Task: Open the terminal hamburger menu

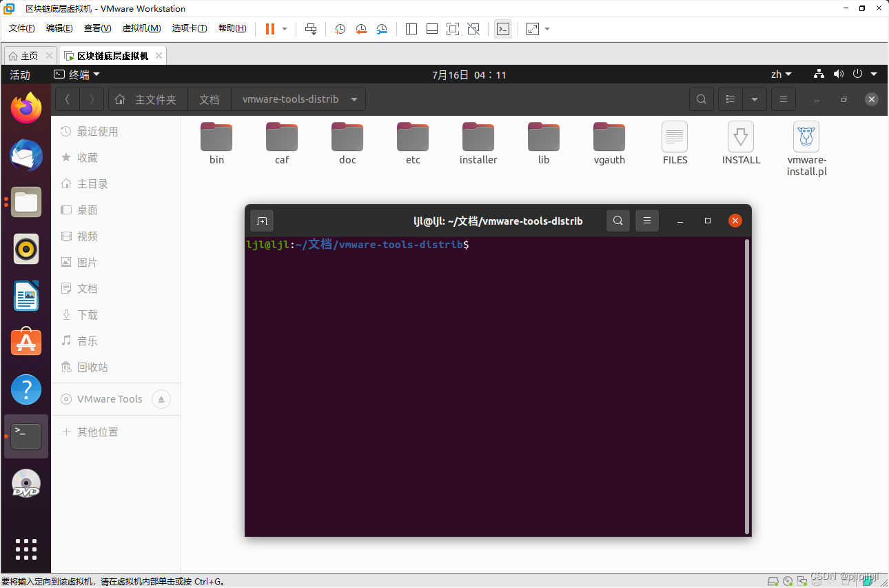Action: click(x=646, y=221)
